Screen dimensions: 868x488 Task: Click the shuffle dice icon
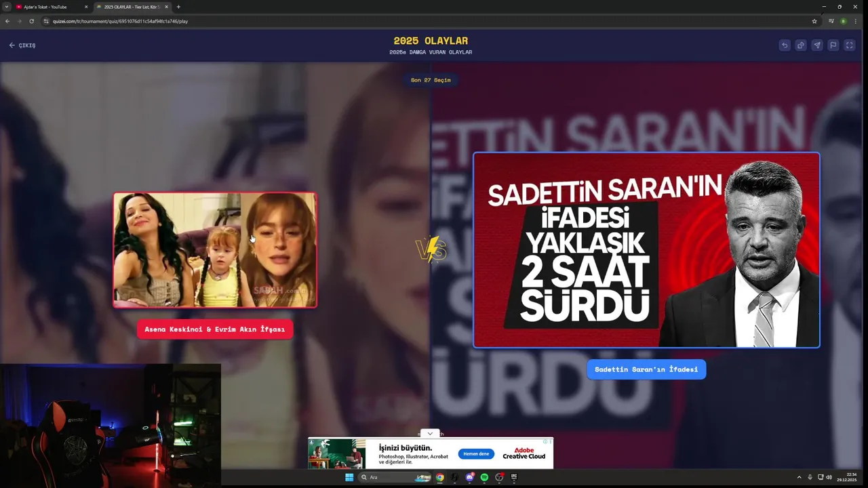[x=801, y=45]
